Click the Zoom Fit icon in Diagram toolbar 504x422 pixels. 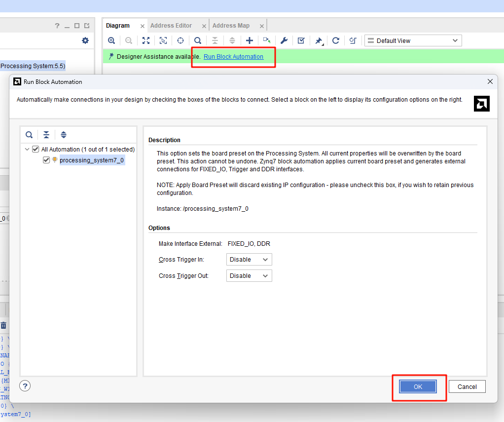tap(146, 40)
